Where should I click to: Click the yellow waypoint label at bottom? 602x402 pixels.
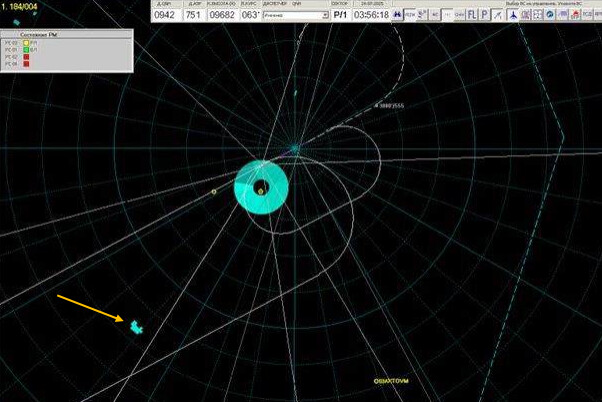(x=391, y=381)
